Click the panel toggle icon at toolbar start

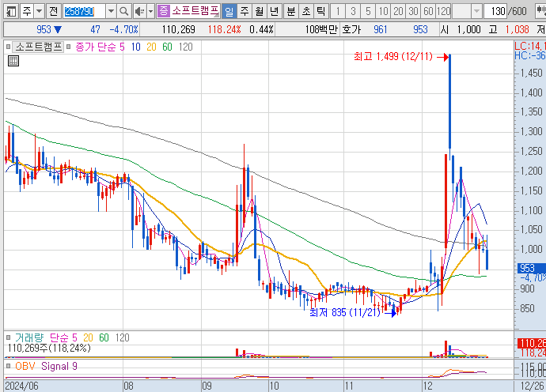11,12
